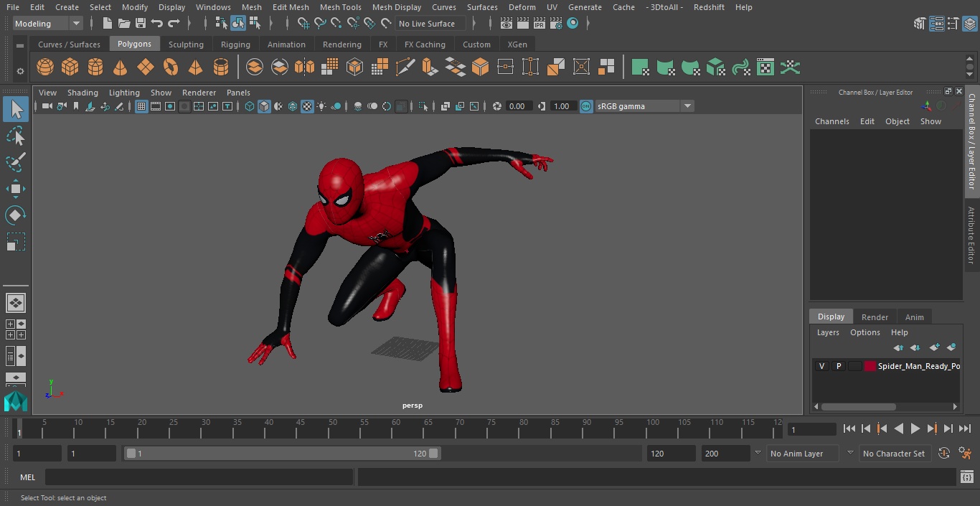Open the viewport Lighting menu
Viewport: 980px width, 506px height.
(x=124, y=93)
